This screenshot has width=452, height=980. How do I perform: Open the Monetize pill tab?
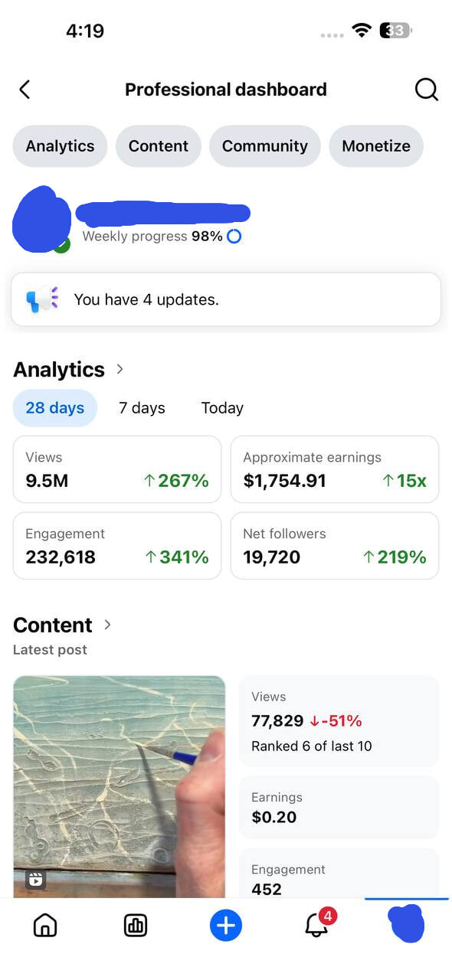pos(376,146)
